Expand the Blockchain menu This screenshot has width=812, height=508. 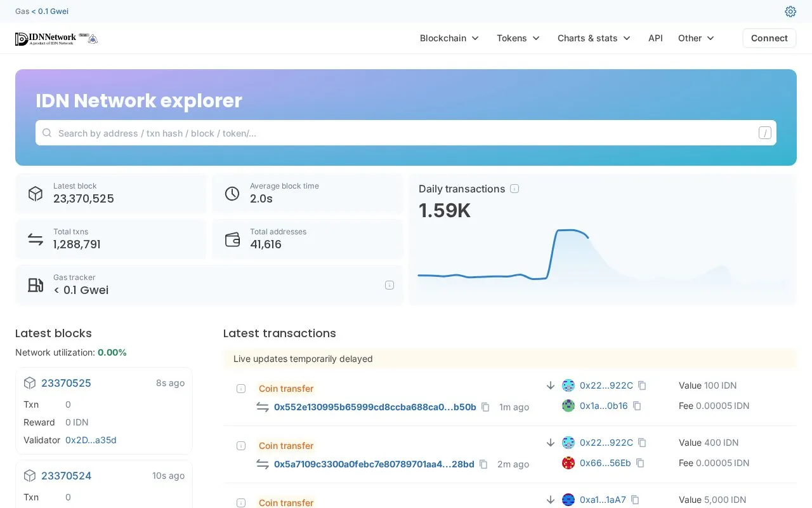click(450, 38)
